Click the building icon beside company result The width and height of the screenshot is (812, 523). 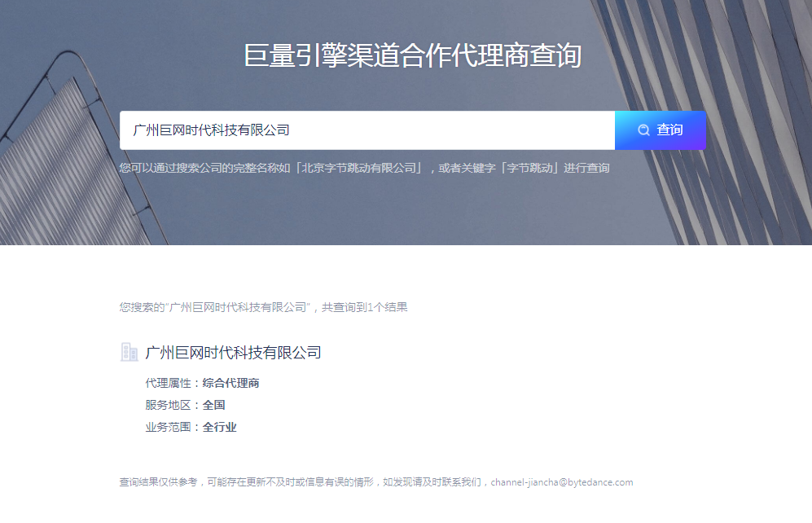(x=129, y=352)
